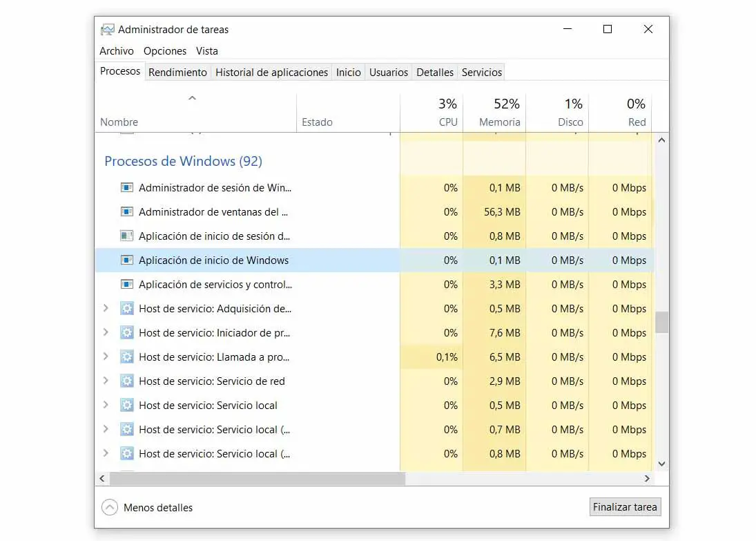Expand Host de servicio: Servicio de red row

[106, 380]
